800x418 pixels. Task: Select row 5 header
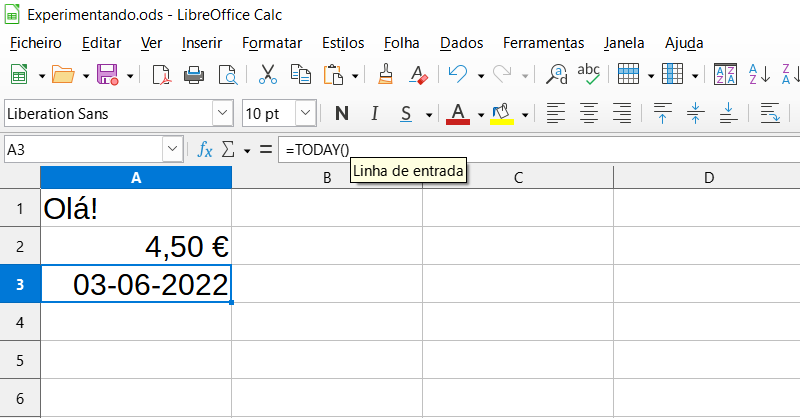[20, 360]
